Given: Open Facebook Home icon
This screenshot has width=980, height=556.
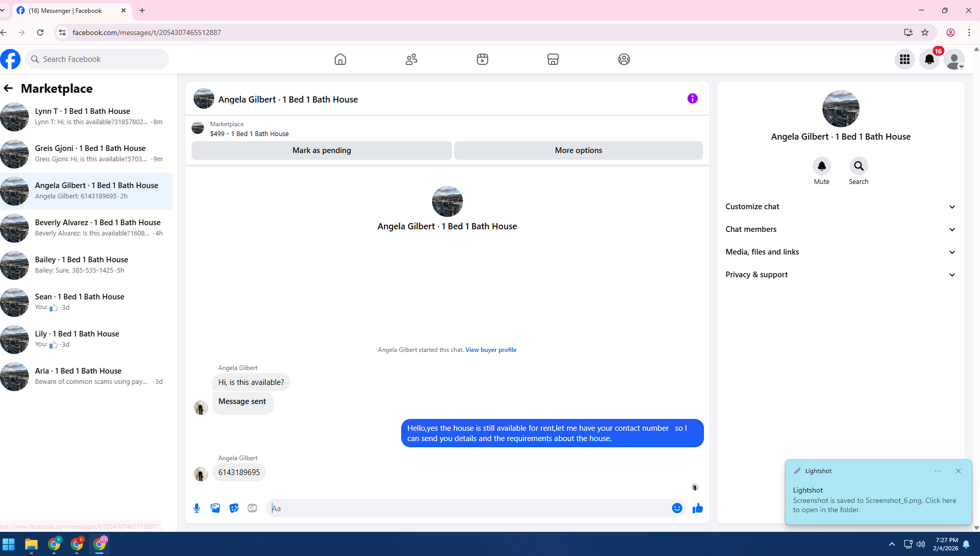Looking at the screenshot, I should (x=340, y=59).
